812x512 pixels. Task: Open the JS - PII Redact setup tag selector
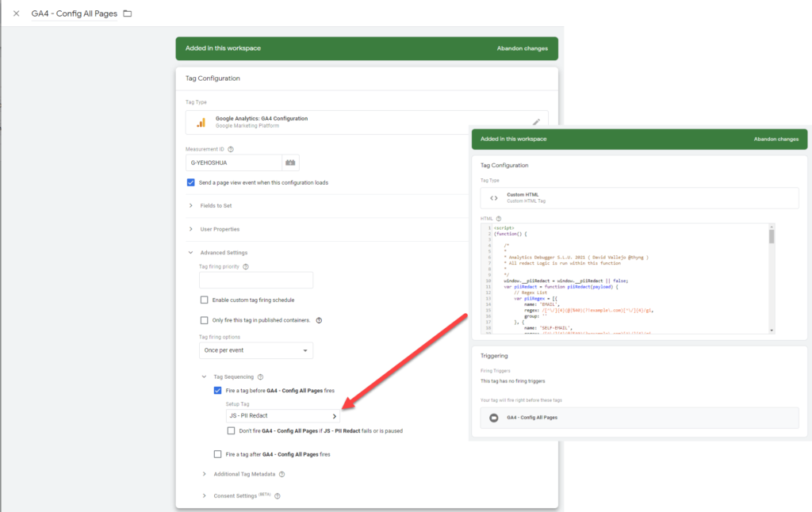coord(283,416)
